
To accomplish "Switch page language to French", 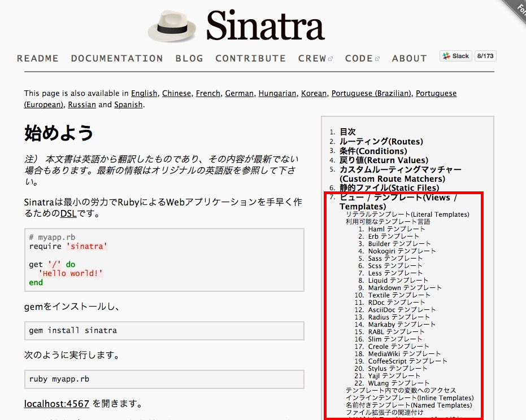I will tap(208, 93).
